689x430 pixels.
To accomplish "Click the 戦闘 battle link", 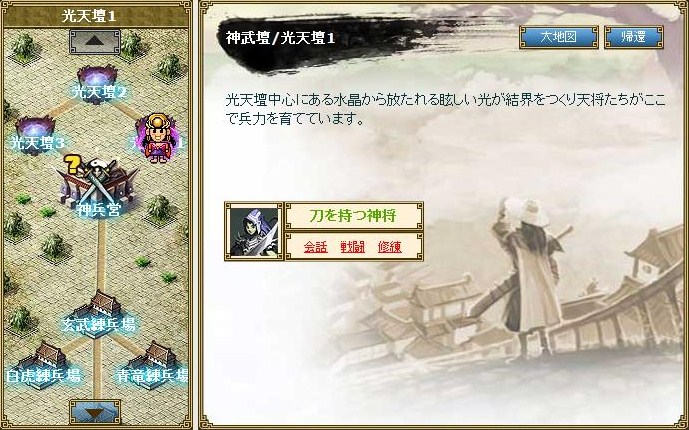I will point(352,247).
